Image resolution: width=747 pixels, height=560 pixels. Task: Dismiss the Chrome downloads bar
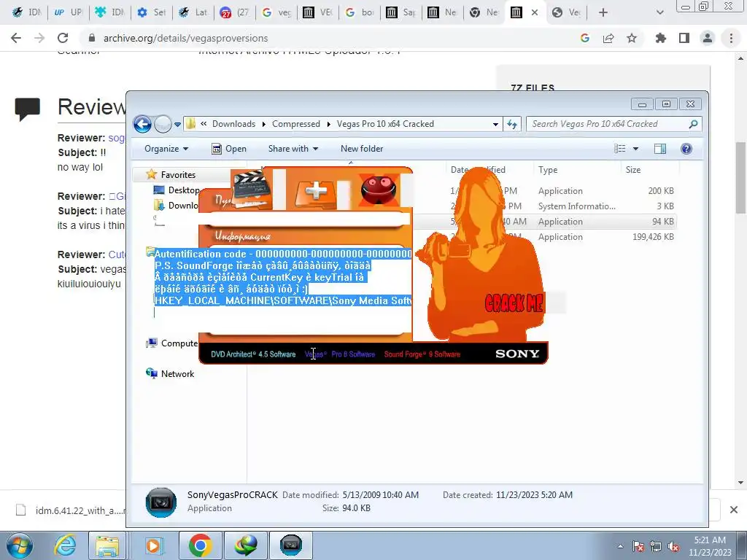point(734,510)
